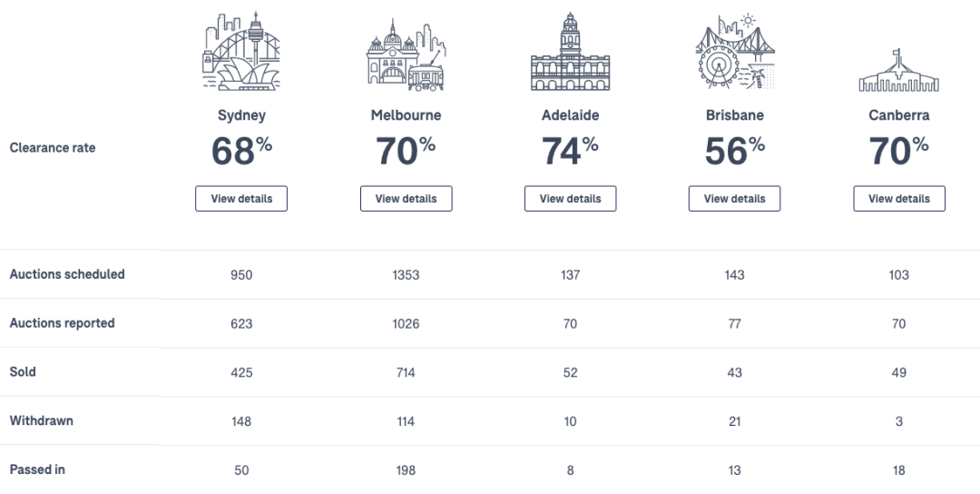Open Adelaide's View details button
This screenshot has width=980, height=494.
click(570, 198)
